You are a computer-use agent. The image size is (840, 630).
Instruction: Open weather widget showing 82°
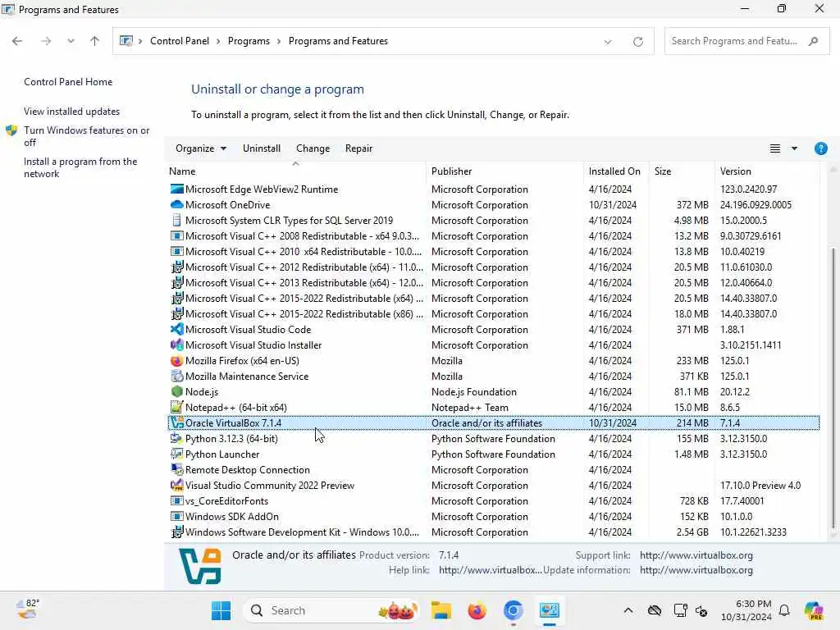click(x=28, y=609)
